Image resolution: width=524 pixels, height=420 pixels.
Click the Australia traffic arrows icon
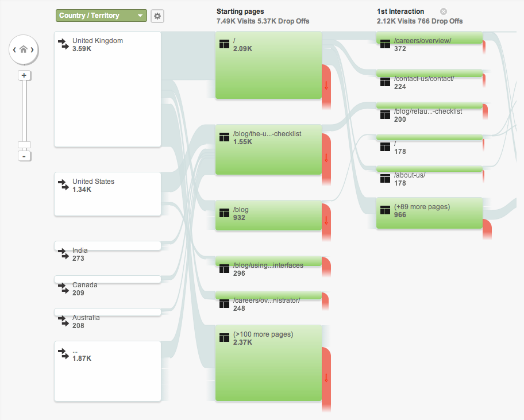(63, 321)
